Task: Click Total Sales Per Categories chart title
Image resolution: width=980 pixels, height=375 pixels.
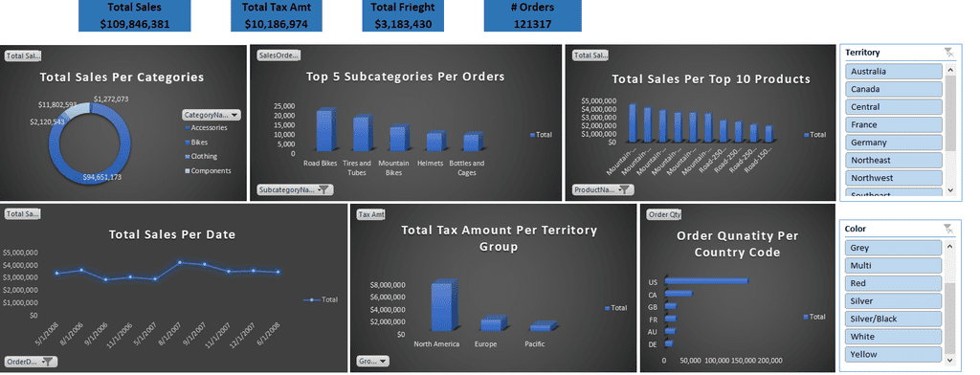Action: [122, 77]
